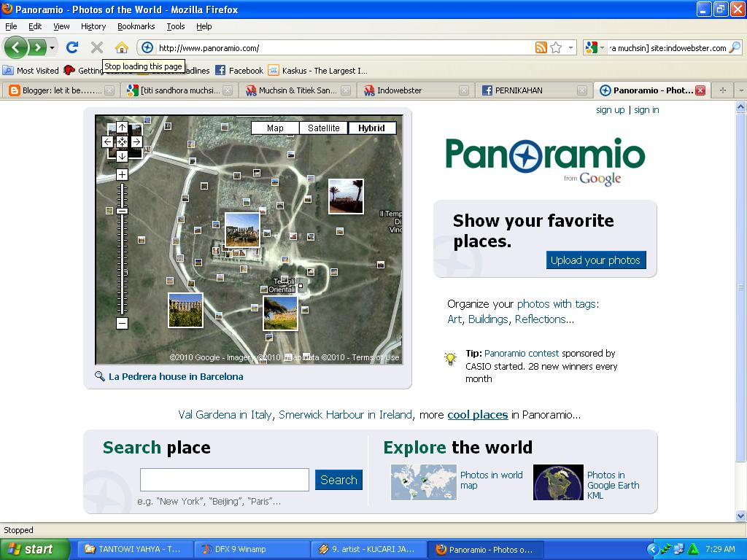Open the temple ruins thumbnail at map center
Screen dimensions: 747x560
pos(242,230)
